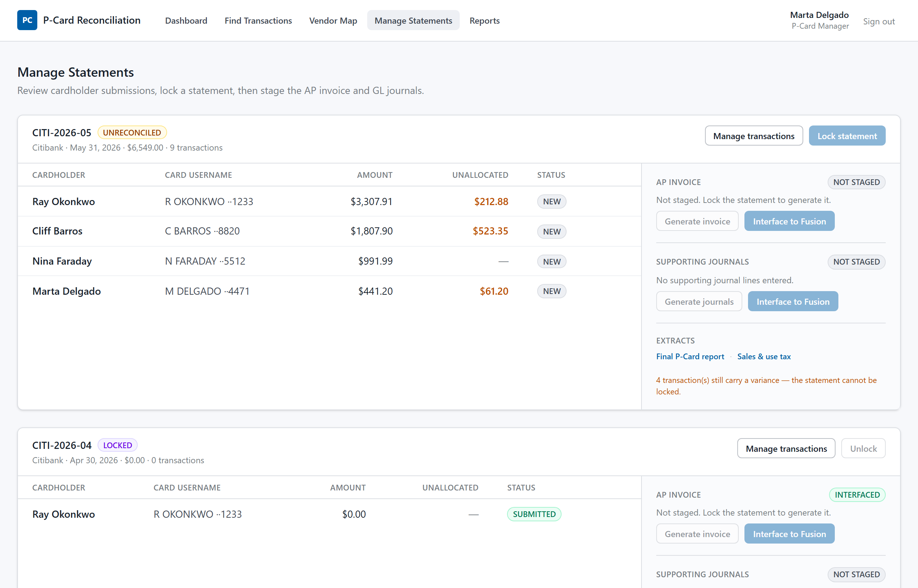This screenshot has height=588, width=918.
Task: Click Interface to Fusion in CITI-2026-04 section
Action: click(789, 534)
